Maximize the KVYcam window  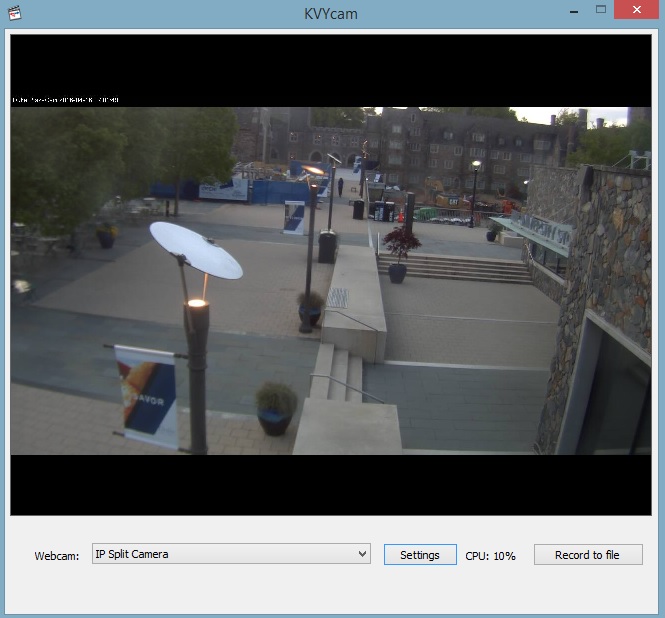click(x=601, y=10)
